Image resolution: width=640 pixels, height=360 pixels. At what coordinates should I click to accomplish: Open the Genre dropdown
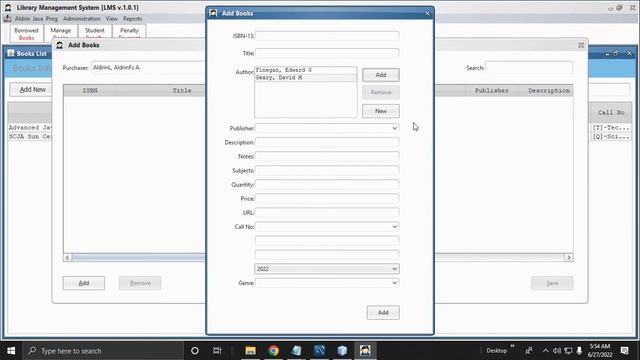pyautogui.click(x=394, y=282)
